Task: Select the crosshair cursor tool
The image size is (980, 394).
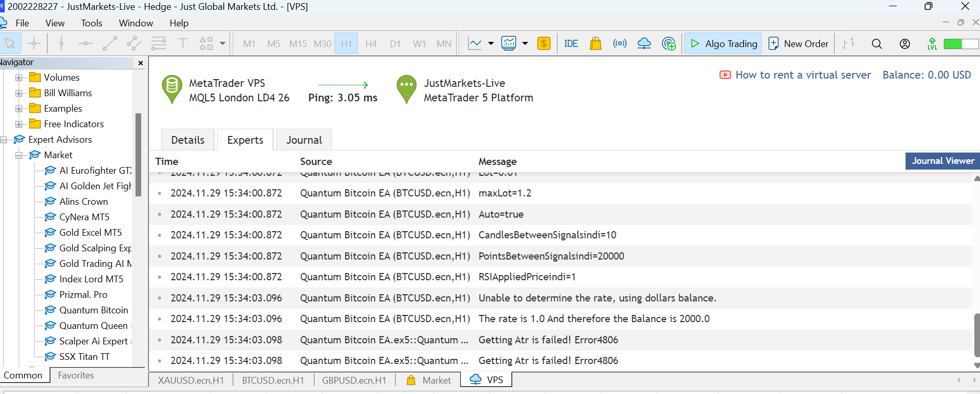Action: [34, 43]
